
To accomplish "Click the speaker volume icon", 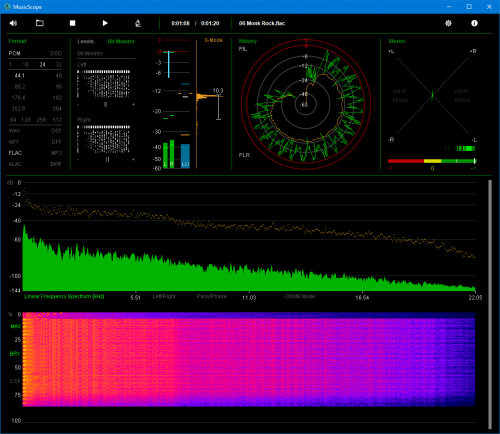I will coord(13,23).
